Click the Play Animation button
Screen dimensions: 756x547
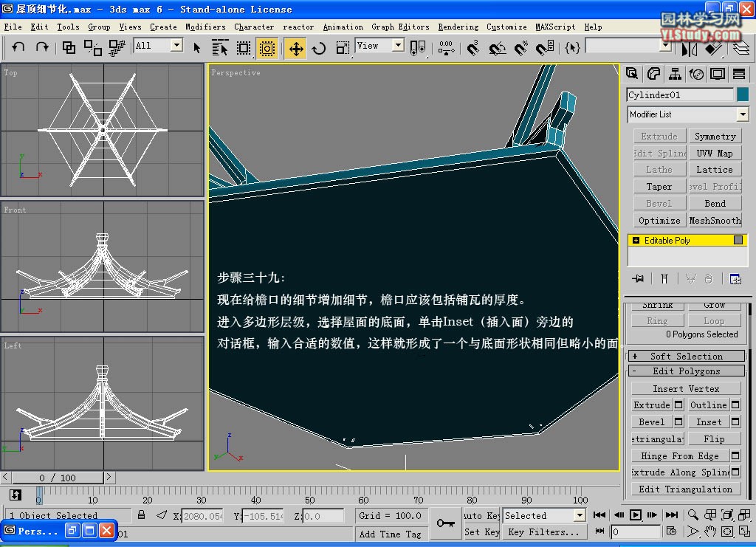pos(636,515)
